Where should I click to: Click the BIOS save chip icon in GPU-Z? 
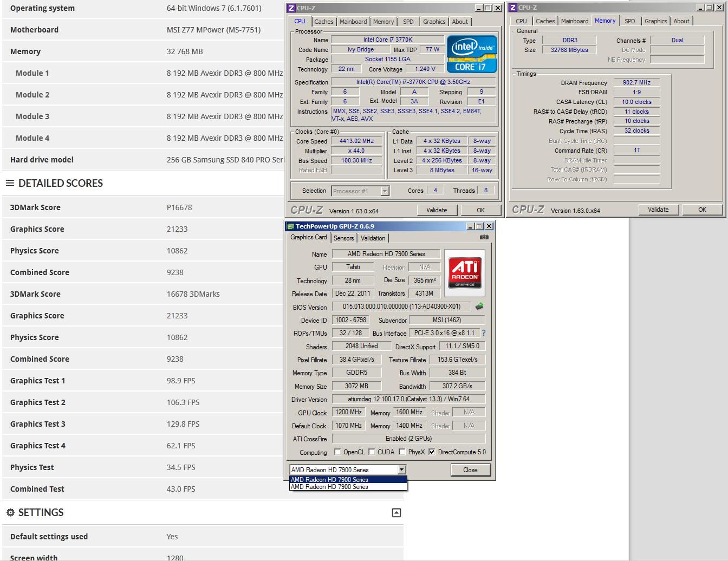pyautogui.click(x=479, y=306)
